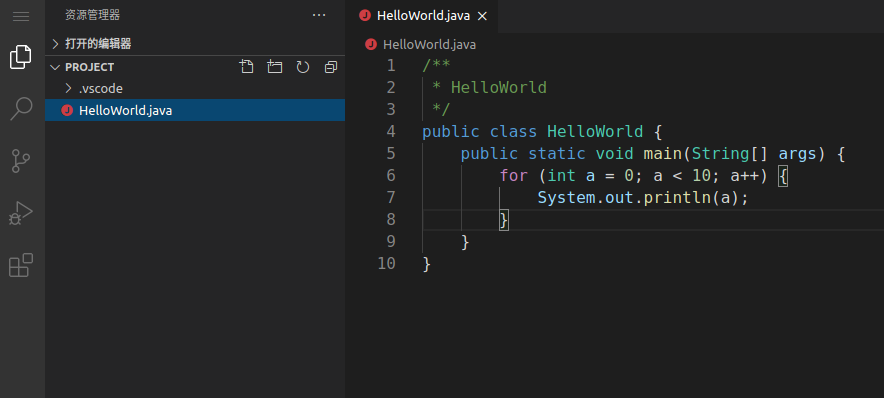884x398 pixels.
Task: Close the HelloWorld.java editor tab
Action: [482, 16]
